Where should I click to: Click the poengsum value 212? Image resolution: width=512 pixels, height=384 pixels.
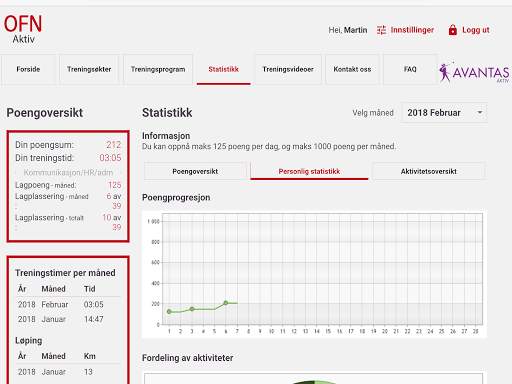tap(114, 145)
